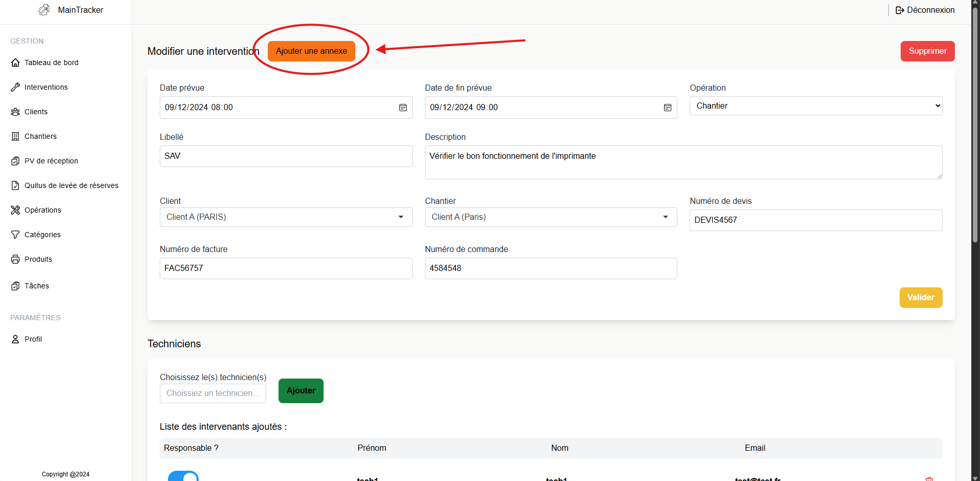Click the Tableau de bord home icon
Viewport: 980px width, 481px height.
click(15, 62)
